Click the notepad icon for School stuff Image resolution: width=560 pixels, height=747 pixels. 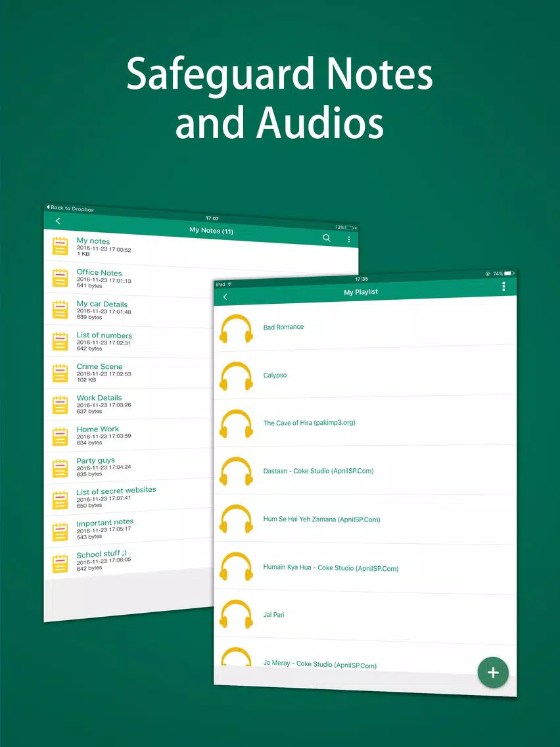[60, 564]
